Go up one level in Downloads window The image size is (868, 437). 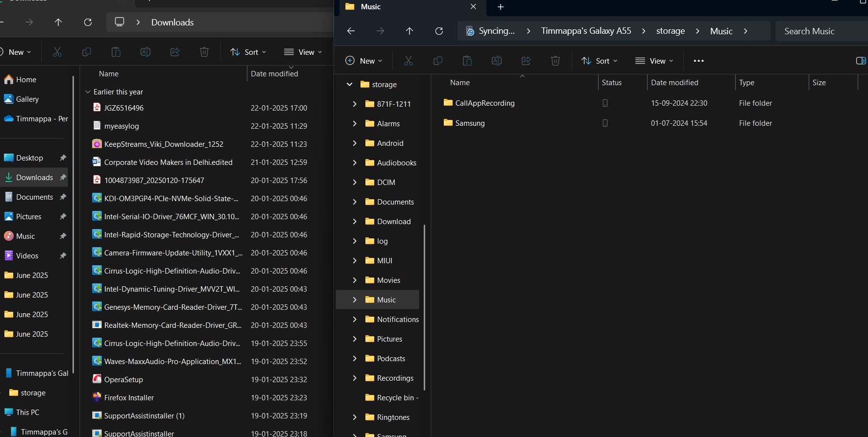pyautogui.click(x=58, y=22)
